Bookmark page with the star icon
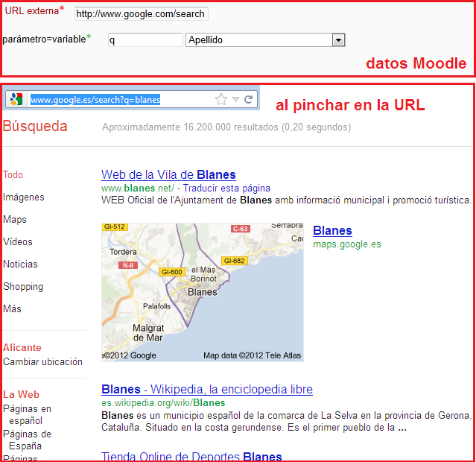Screen dimensions: 476x462 click(221, 99)
